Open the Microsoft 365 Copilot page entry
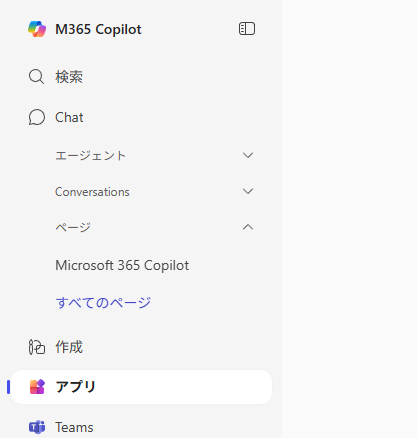 122,265
